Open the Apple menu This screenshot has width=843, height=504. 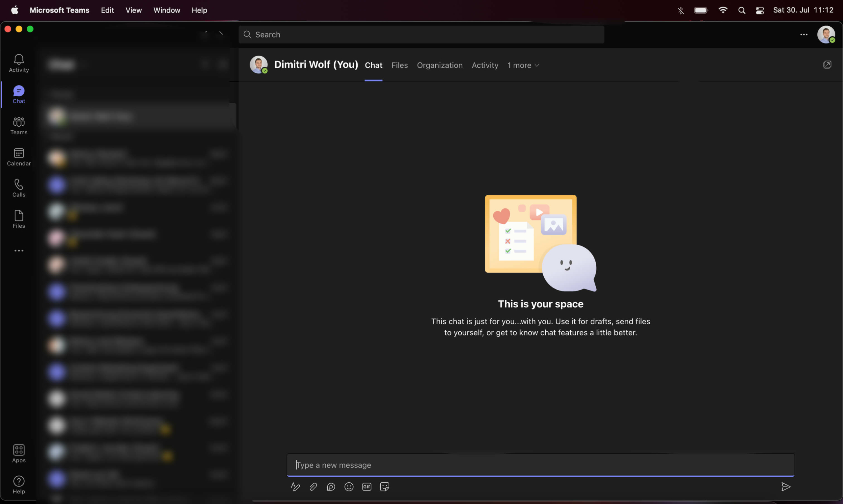[x=14, y=10]
